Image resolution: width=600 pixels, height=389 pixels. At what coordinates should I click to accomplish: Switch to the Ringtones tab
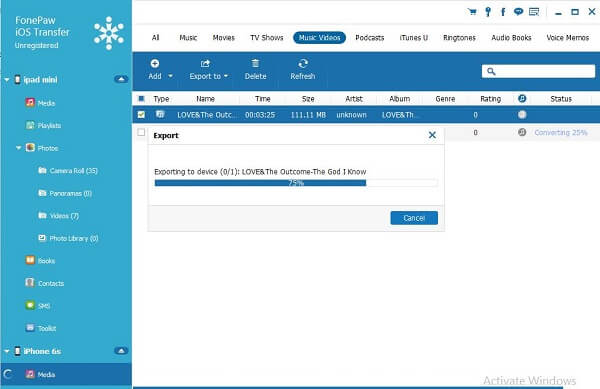pos(459,37)
